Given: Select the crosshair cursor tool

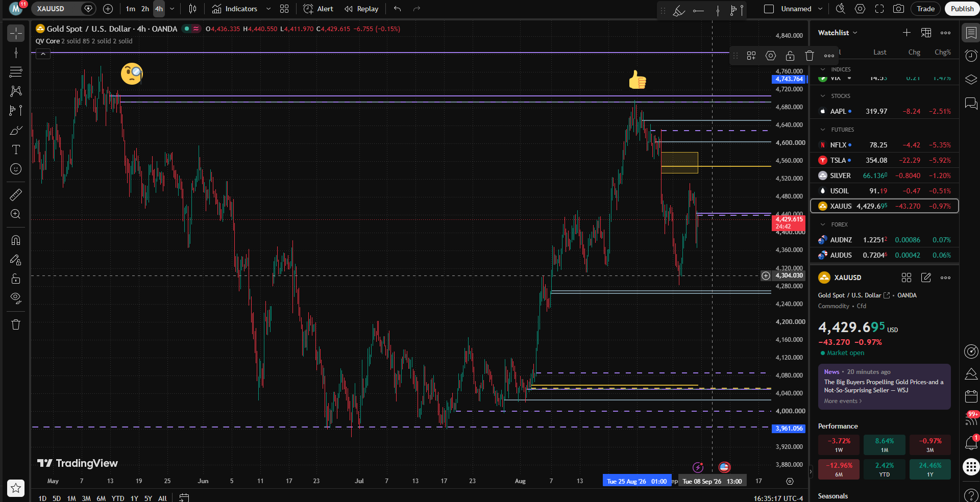Looking at the screenshot, I should click(16, 34).
